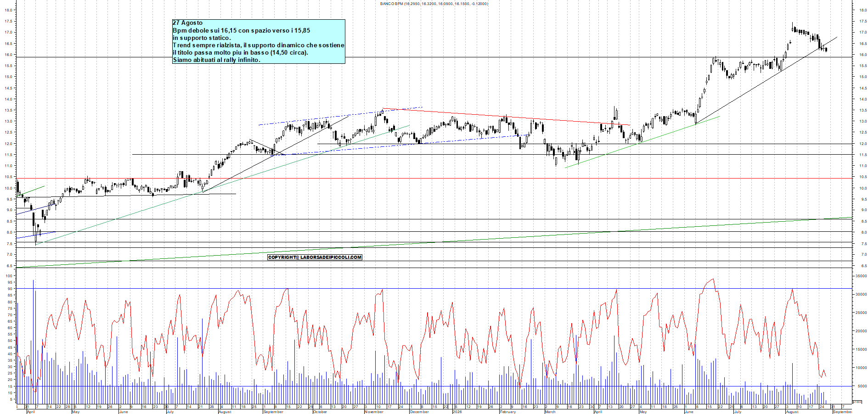Select the note line starting "Trend sempre rialzista"
Viewport: 868px width, 414px height.
tap(259, 45)
